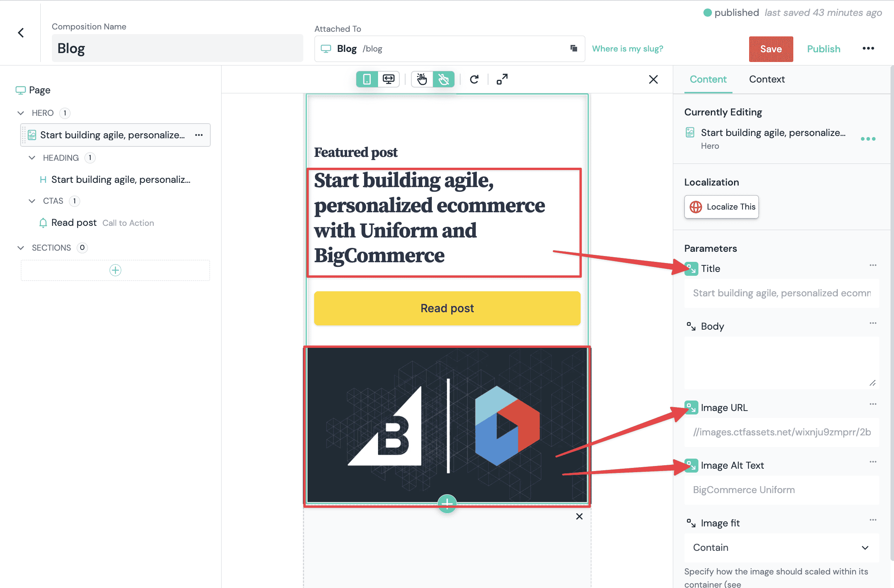Click the red Save button

coord(771,49)
